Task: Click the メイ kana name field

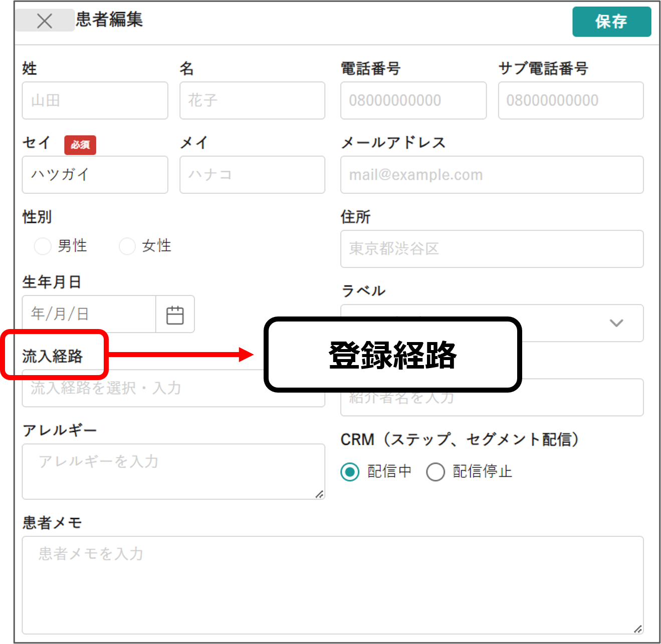Action: tap(252, 175)
